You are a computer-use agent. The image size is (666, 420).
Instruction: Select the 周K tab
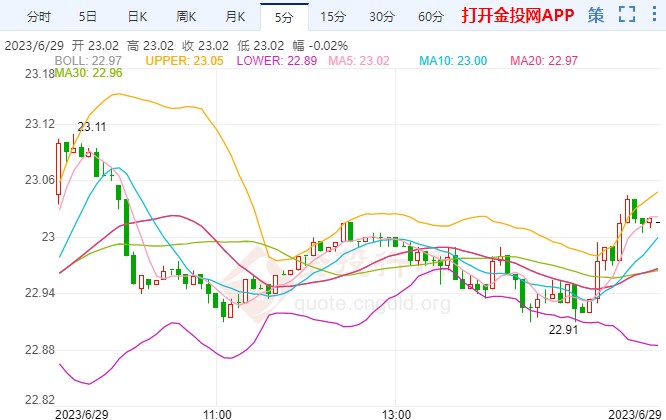click(186, 17)
